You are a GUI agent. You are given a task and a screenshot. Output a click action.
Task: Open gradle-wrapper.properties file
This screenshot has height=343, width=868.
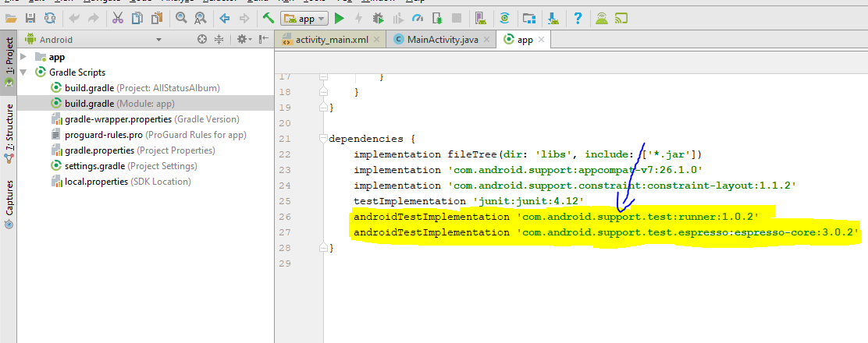click(151, 119)
